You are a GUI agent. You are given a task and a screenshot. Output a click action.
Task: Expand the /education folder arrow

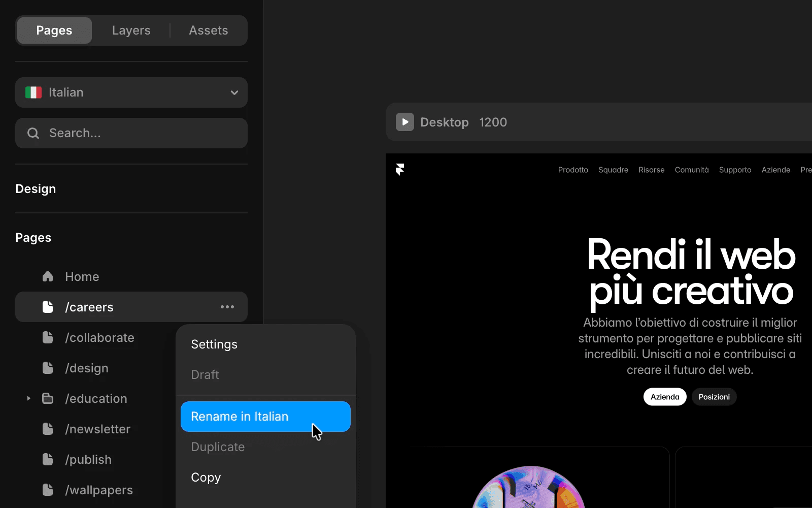[x=28, y=398]
